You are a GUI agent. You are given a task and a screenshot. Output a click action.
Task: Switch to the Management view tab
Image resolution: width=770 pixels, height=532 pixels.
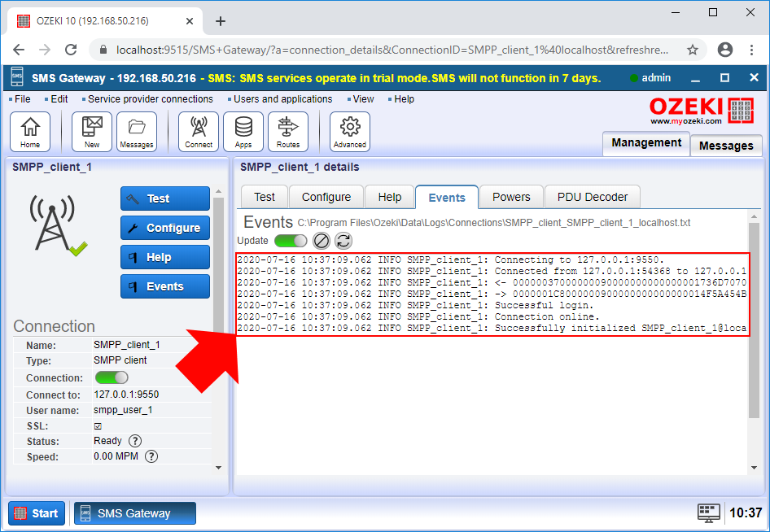click(x=646, y=143)
